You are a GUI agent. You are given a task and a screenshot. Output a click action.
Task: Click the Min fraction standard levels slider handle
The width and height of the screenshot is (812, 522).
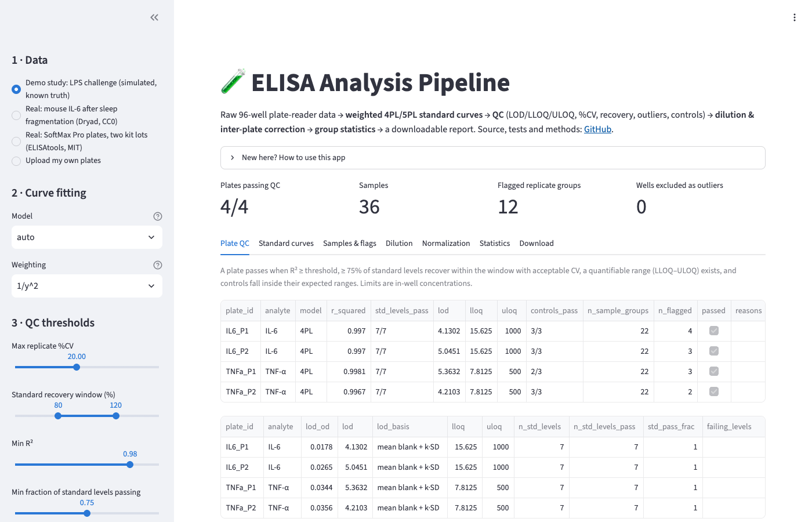(x=87, y=513)
